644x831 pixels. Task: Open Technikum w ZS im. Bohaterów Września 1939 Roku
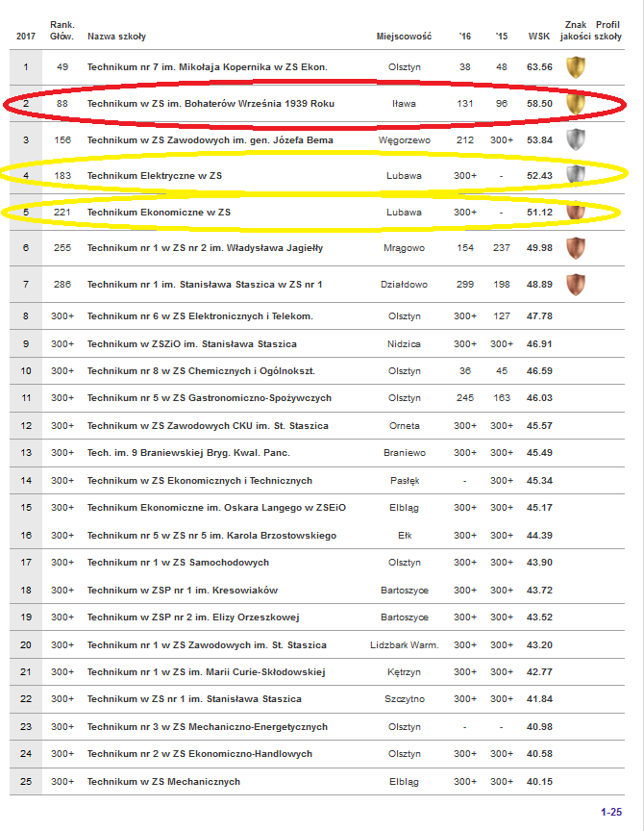[x=211, y=104]
